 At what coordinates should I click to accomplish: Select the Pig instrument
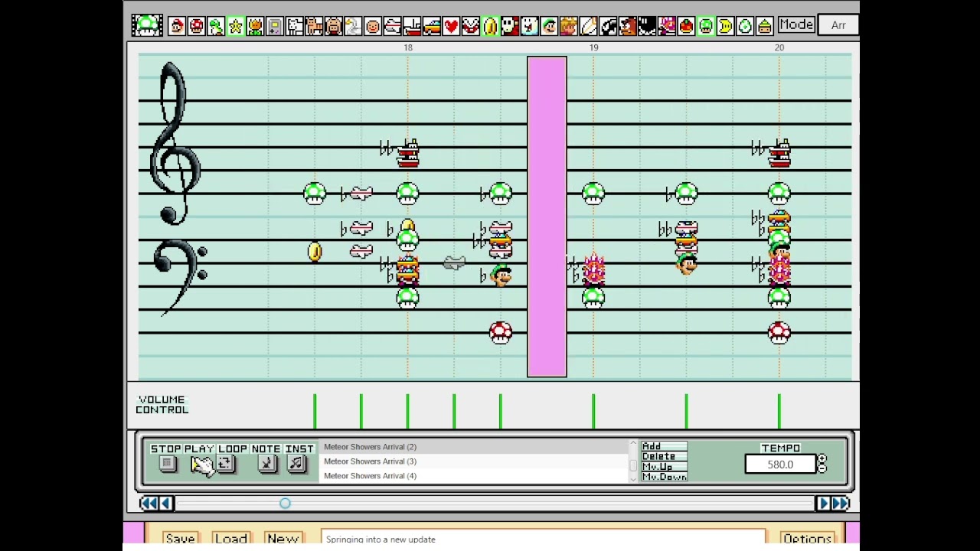[334, 26]
